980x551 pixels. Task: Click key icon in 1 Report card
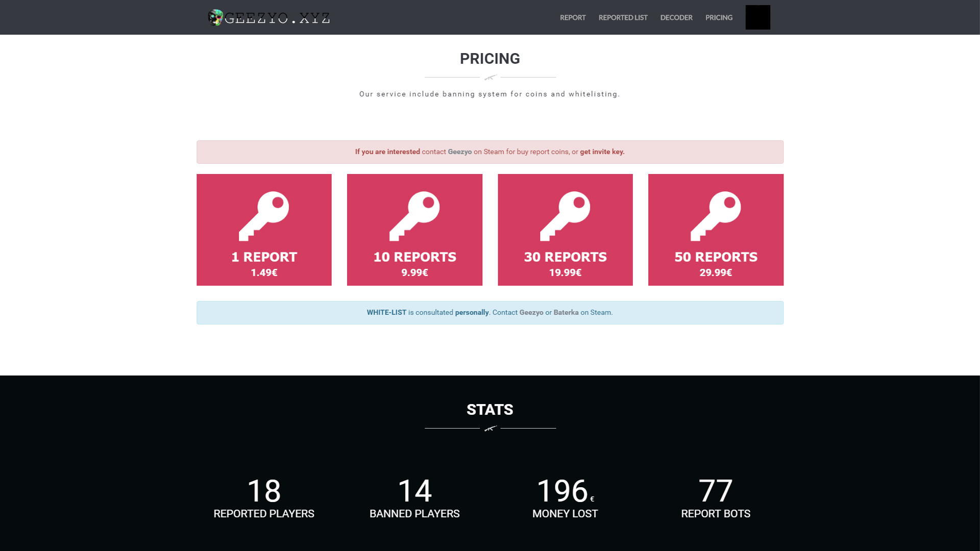(x=264, y=216)
